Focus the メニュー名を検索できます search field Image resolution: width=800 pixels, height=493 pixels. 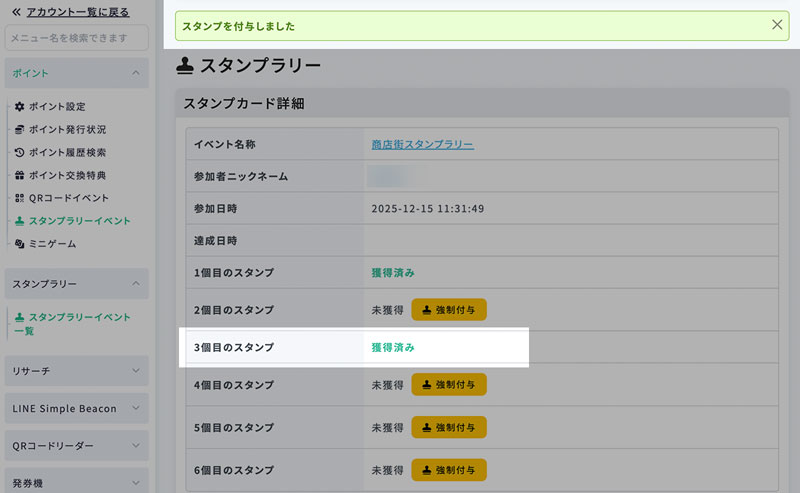click(76, 38)
